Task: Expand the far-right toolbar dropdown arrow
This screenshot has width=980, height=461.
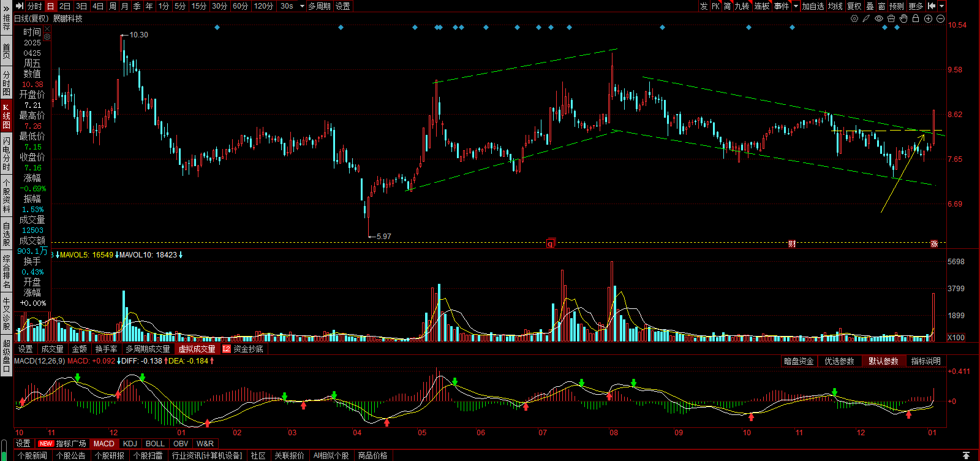Action: (x=942, y=6)
